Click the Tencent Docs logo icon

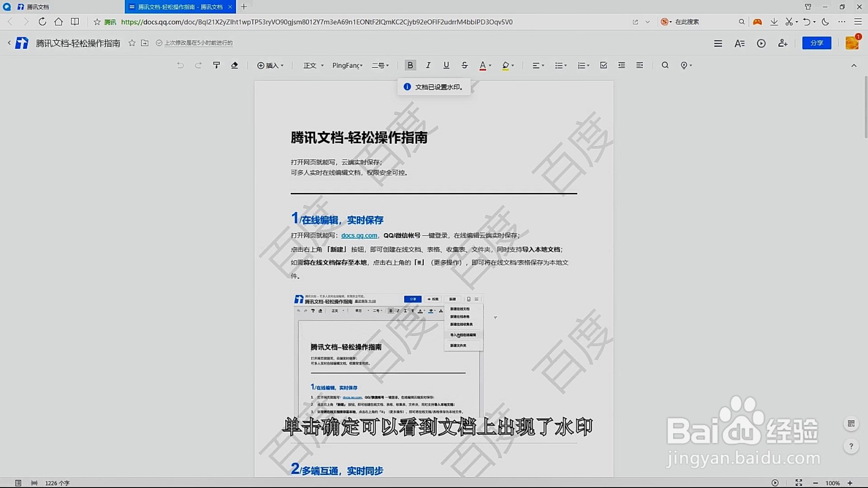pos(22,43)
